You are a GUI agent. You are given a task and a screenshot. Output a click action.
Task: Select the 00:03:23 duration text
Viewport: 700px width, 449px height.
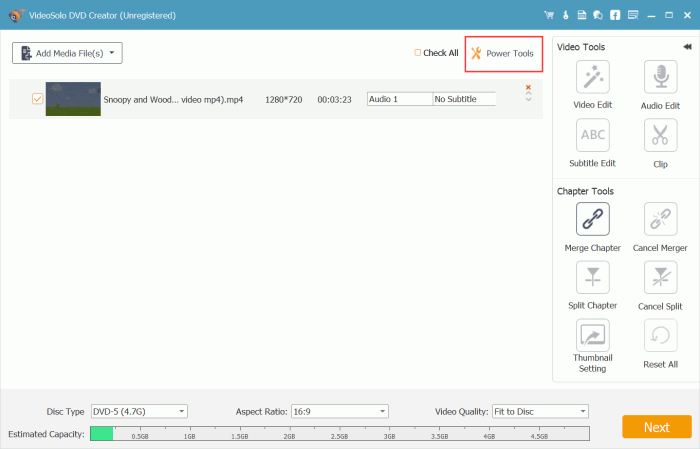(334, 100)
